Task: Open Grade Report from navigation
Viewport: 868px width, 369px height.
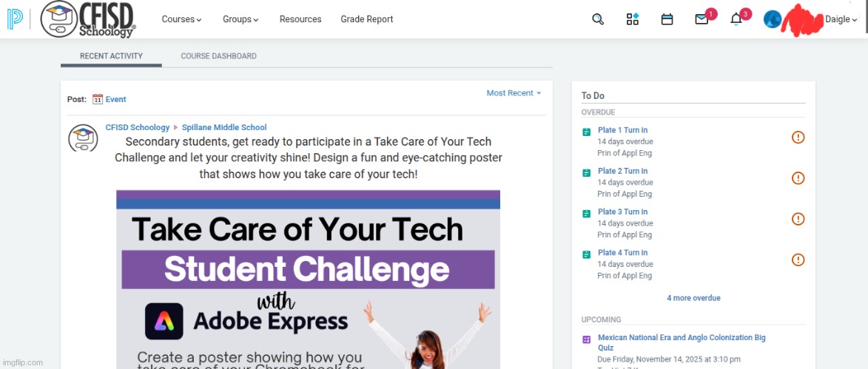Action: [x=366, y=19]
